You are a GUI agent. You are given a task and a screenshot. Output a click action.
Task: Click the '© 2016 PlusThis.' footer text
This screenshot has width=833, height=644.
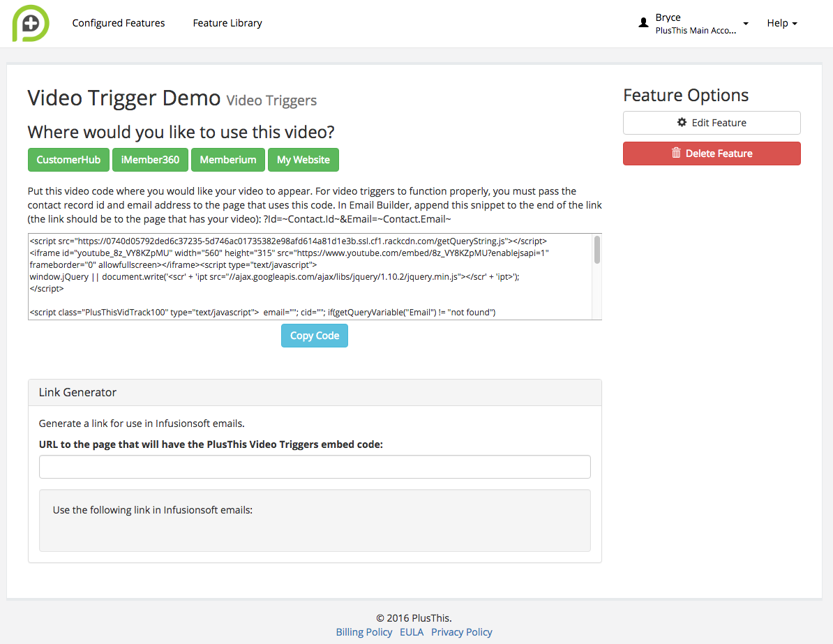(x=414, y=618)
